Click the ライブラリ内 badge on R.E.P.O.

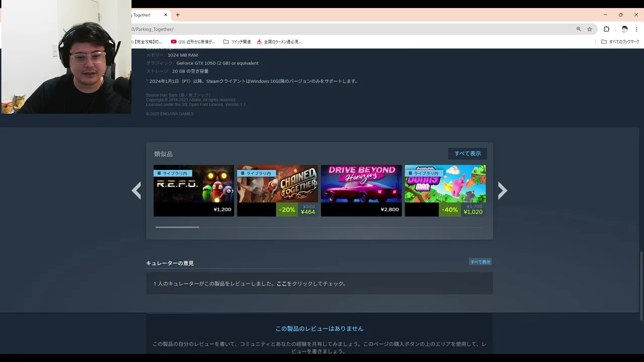tap(173, 173)
